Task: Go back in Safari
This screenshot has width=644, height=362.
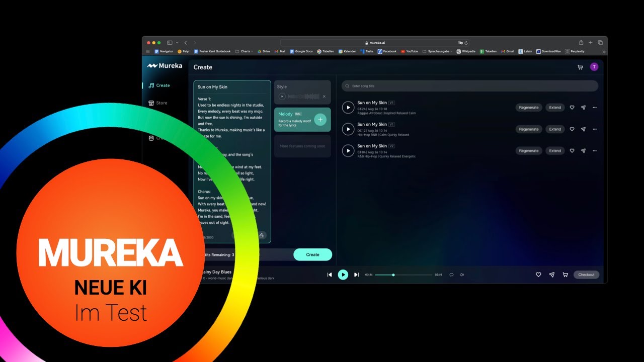Action: pyautogui.click(x=186, y=43)
